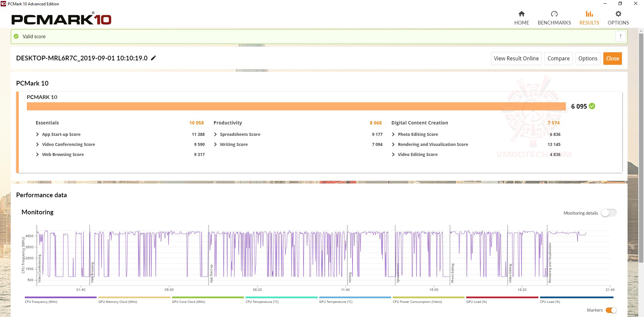Click the Rendering and Visualization chart marker
Viewport: 644px width, 317px height.
point(550,263)
